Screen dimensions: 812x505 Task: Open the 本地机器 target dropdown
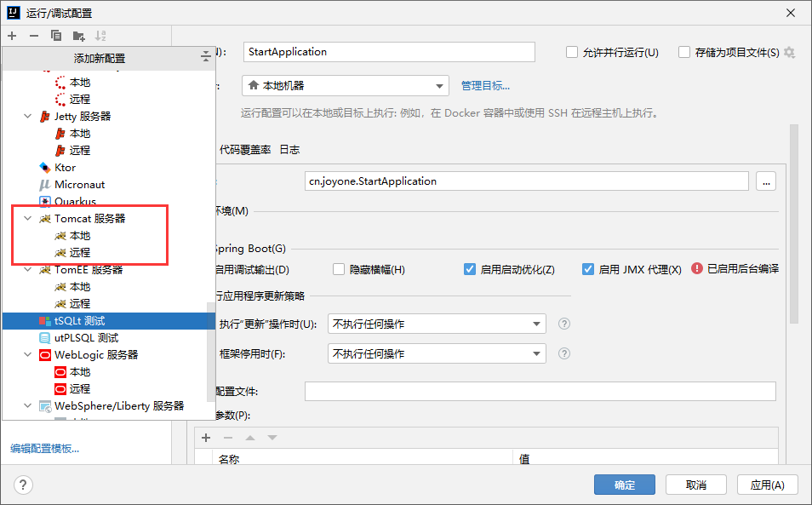(346, 85)
